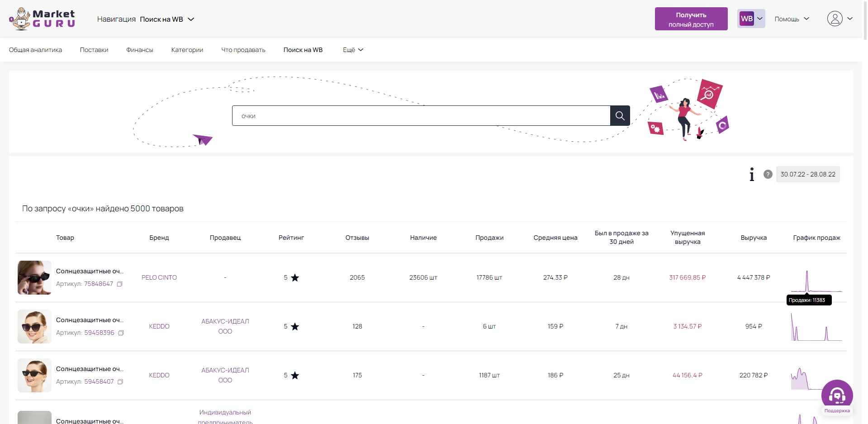Click the stock value 23606 шт
This screenshot has height=424, width=868.
pos(423,277)
